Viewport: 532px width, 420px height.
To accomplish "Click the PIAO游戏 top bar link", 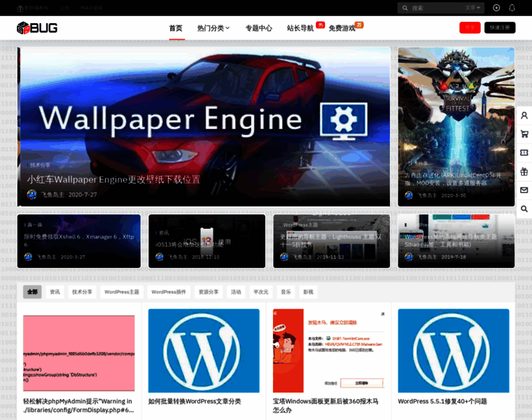I will (x=92, y=8).
